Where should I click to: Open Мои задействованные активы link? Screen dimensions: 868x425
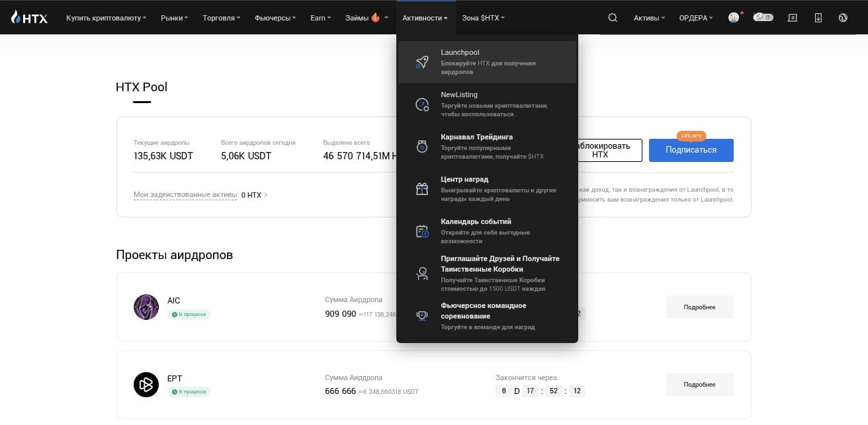(185, 195)
